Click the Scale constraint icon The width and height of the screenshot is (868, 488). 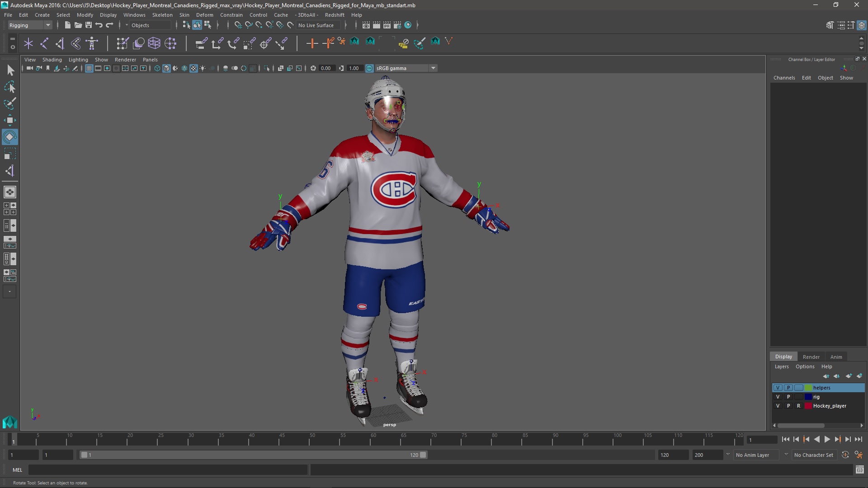coord(249,43)
